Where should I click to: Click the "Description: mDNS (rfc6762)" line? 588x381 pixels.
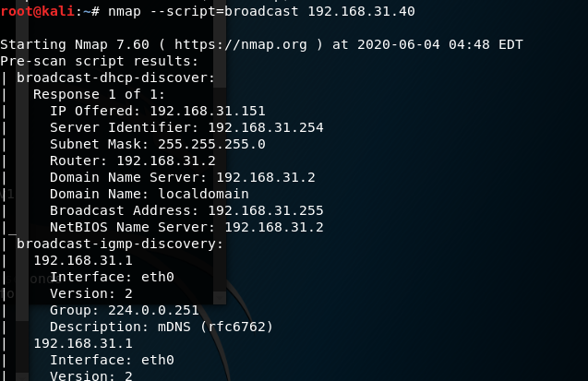click(x=162, y=327)
